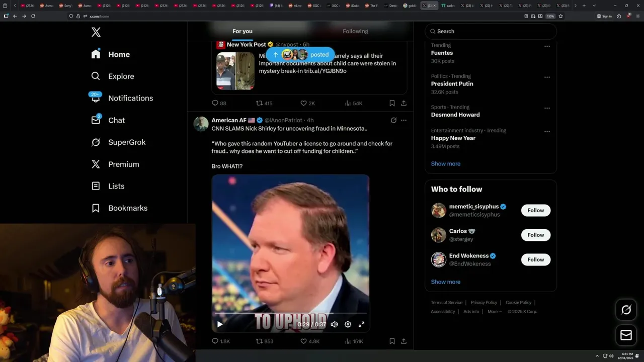Open the browser application menu
644x362 pixels.
point(638,16)
